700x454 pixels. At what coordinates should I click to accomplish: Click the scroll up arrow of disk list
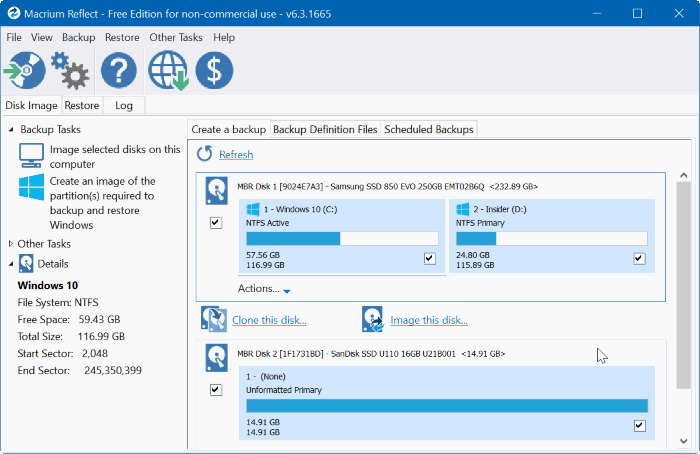[x=683, y=175]
